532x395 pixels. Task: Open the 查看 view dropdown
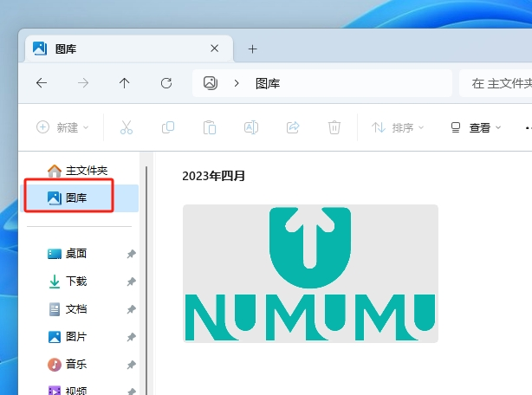[476, 127]
